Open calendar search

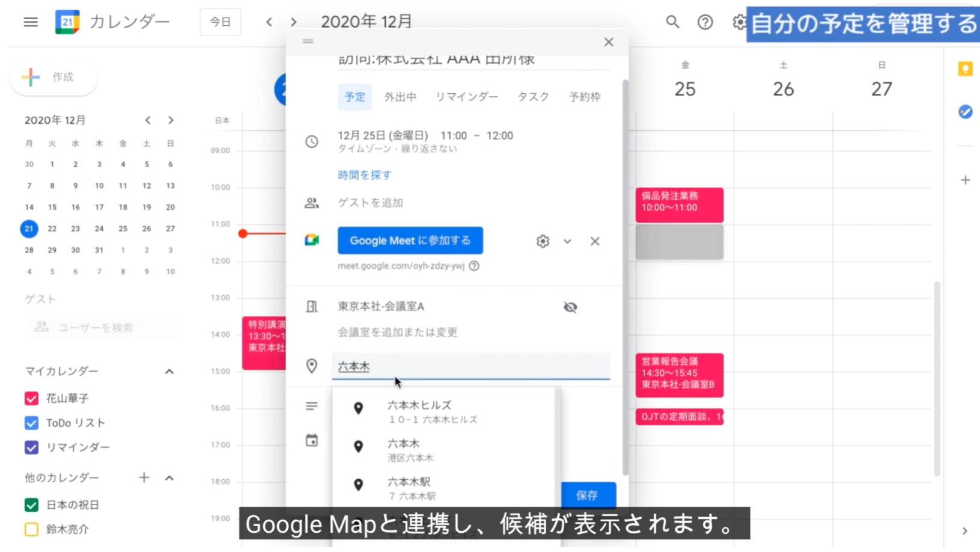672,22
